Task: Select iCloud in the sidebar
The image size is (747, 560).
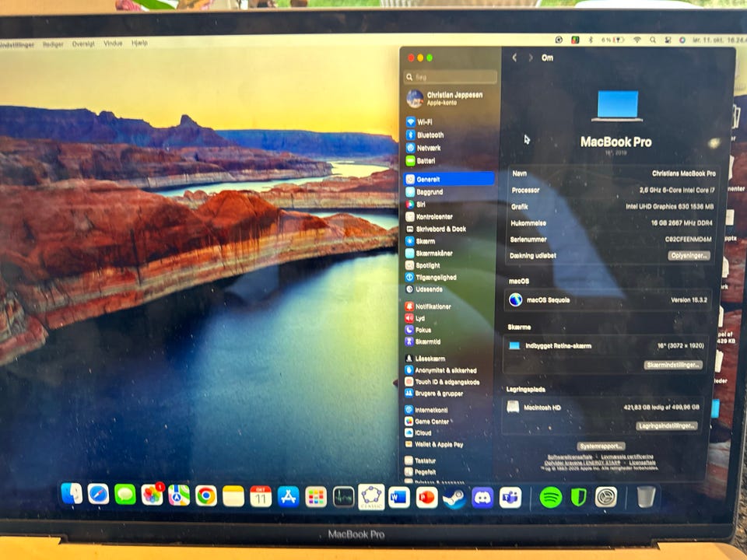Action: pos(419,432)
